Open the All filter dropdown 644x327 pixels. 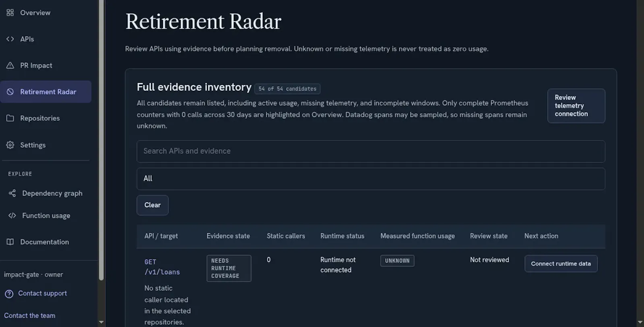pos(371,179)
